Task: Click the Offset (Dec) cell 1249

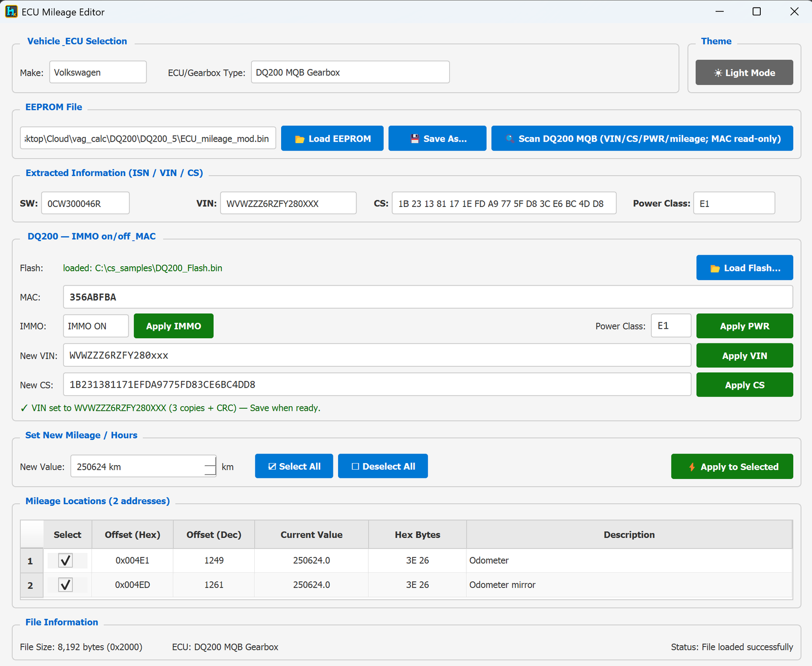Action: pos(214,560)
